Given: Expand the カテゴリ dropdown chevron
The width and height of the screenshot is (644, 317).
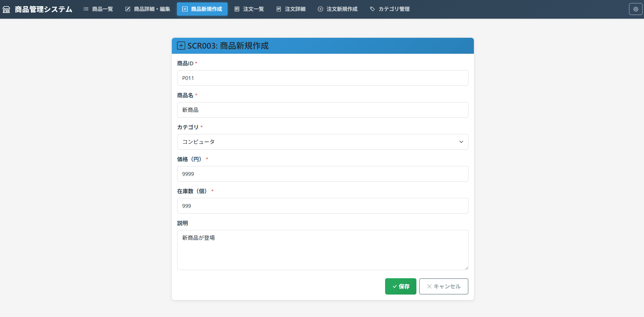Looking at the screenshot, I should [461, 142].
